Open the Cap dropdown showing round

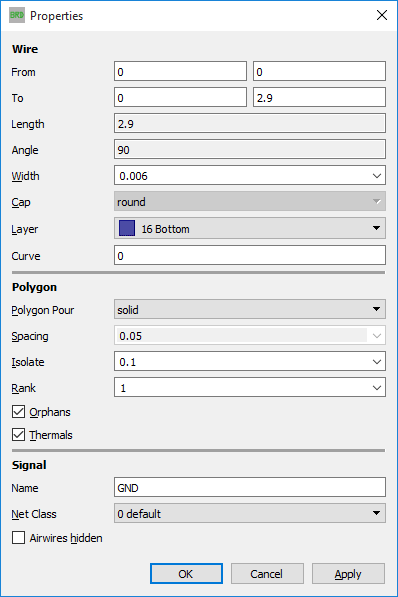(x=250, y=201)
